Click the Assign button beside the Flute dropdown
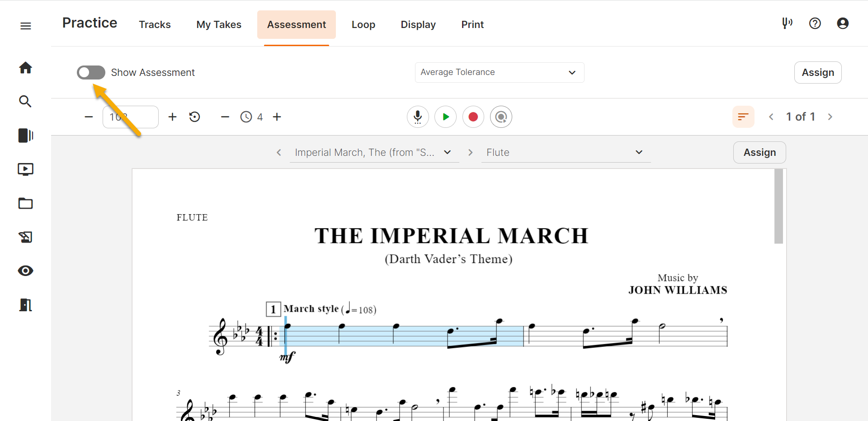 [x=759, y=153]
